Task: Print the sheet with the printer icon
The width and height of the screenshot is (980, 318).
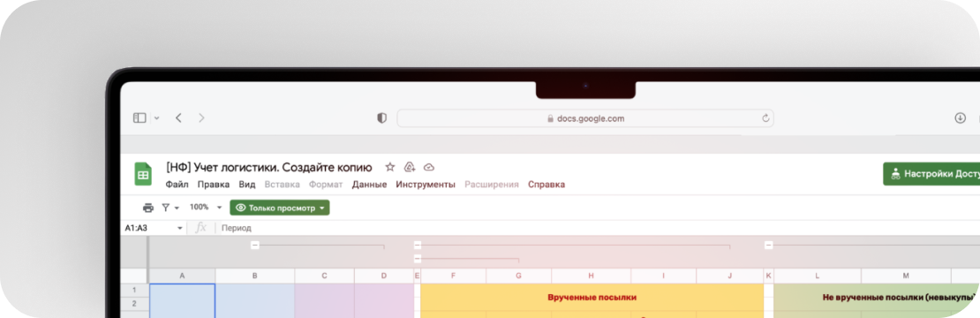Action: click(148, 208)
